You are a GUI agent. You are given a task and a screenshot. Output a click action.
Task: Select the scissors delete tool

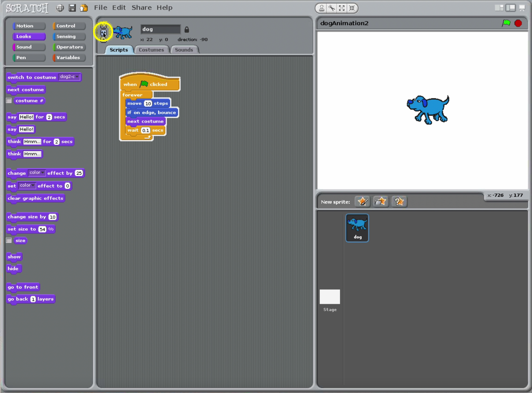tap(332, 8)
